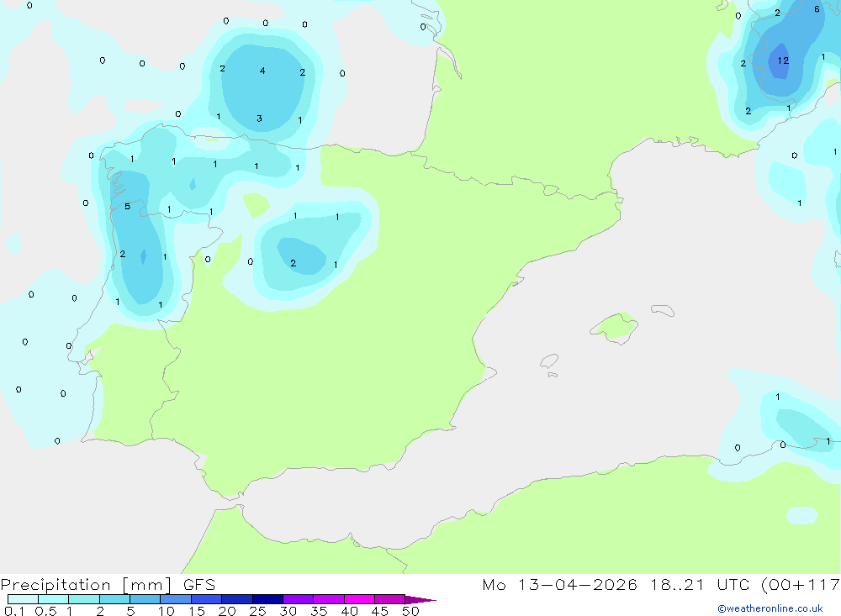This screenshot has width=841, height=616.
Task: Click the '5' precipitation value near the northwest coast
Action: 127,207
